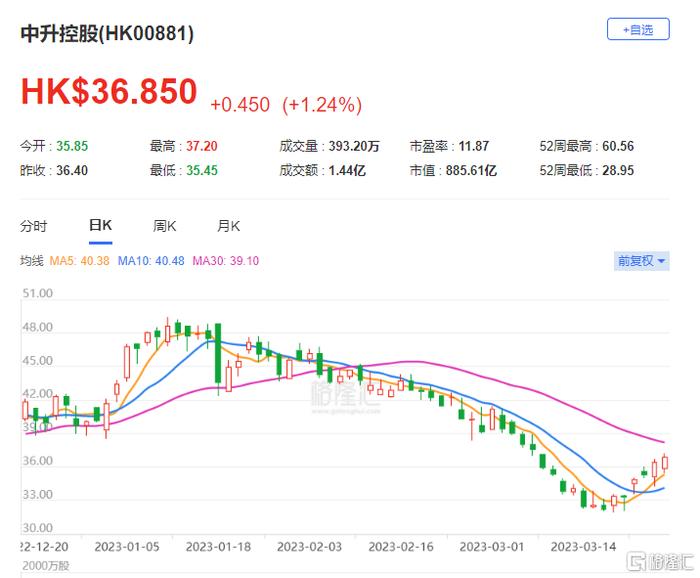The width and height of the screenshot is (700, 578).
Task: Click 成交额 value 1.44亿
Action: tap(347, 170)
